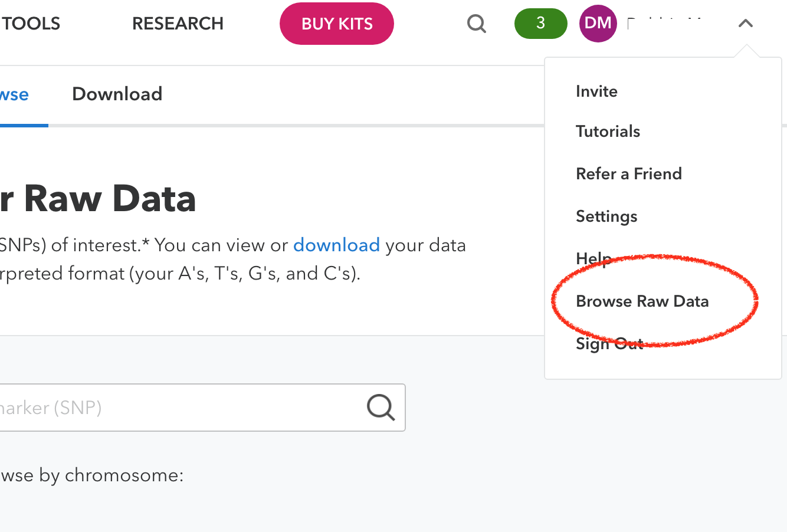Open Help from the account dropdown

click(x=593, y=258)
